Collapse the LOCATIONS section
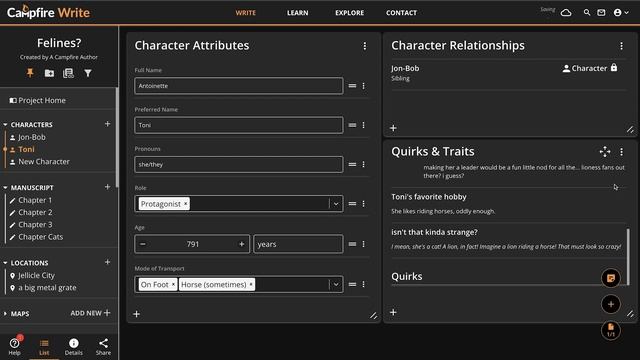The width and height of the screenshot is (640, 360). [x=5, y=263]
